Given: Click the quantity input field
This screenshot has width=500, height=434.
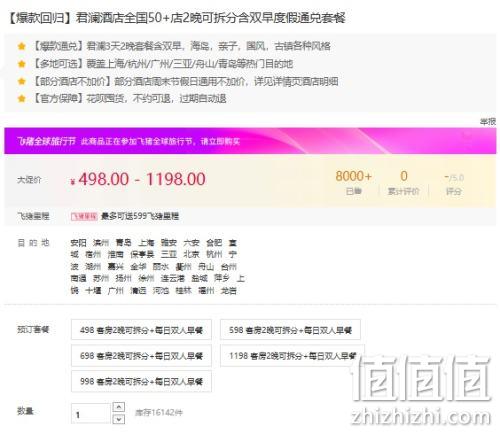Looking at the screenshot, I should [x=91, y=414].
